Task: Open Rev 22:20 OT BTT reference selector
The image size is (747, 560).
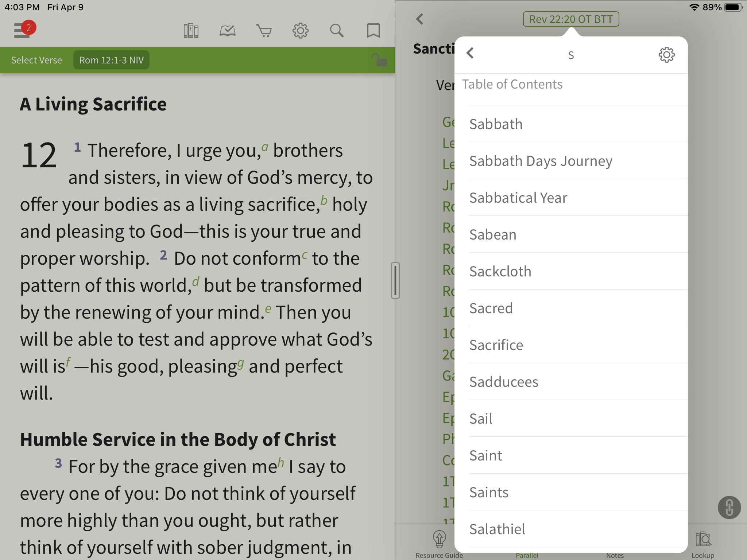Action: click(571, 19)
